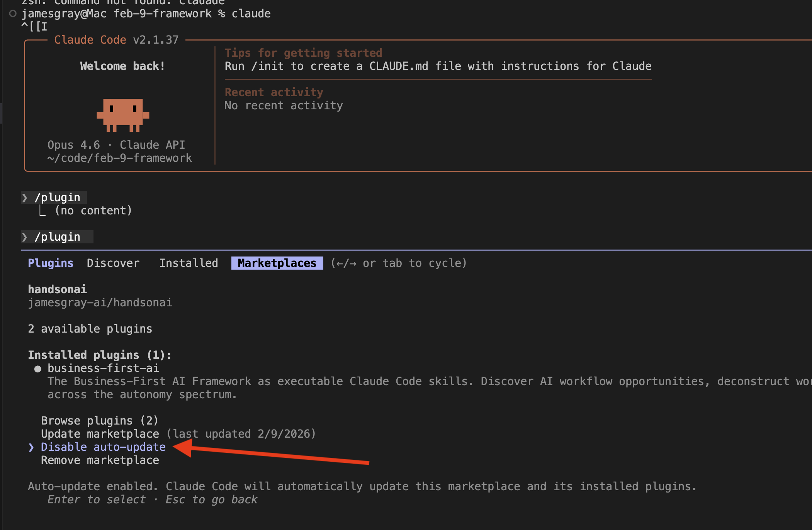Viewport: 812px width, 530px height.
Task: Click the chevron before the second /plugin command
Action: click(25, 237)
